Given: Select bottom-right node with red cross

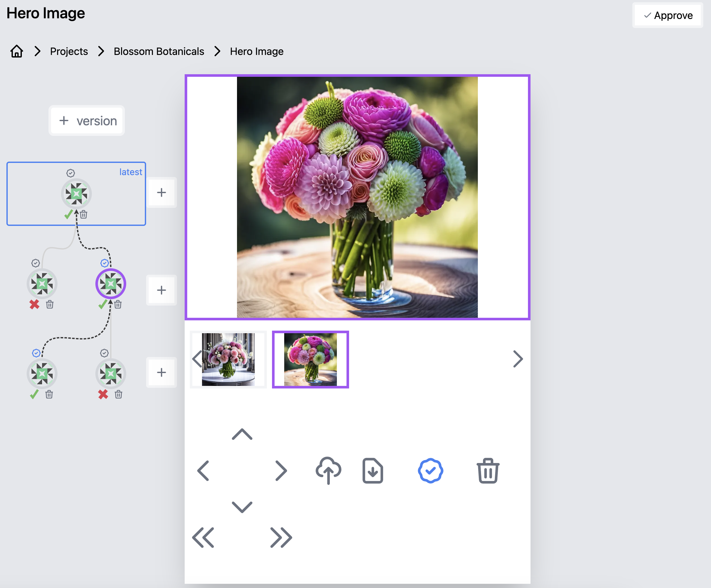Looking at the screenshot, I should coord(111,373).
